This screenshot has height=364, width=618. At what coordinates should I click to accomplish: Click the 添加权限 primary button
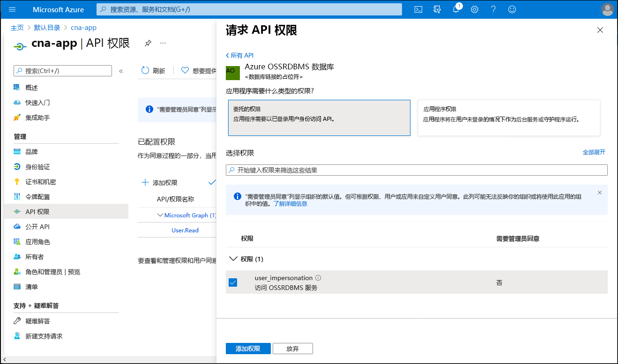[x=248, y=349]
